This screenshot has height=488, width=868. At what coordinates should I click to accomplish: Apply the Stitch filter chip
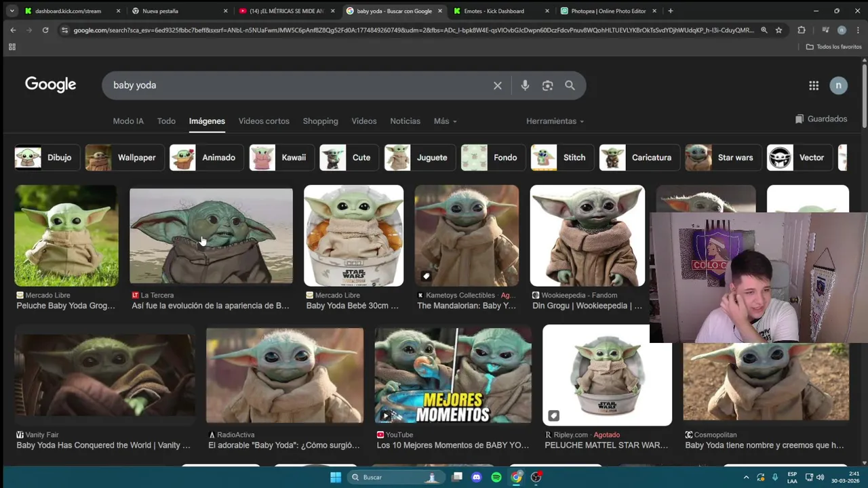coord(561,157)
